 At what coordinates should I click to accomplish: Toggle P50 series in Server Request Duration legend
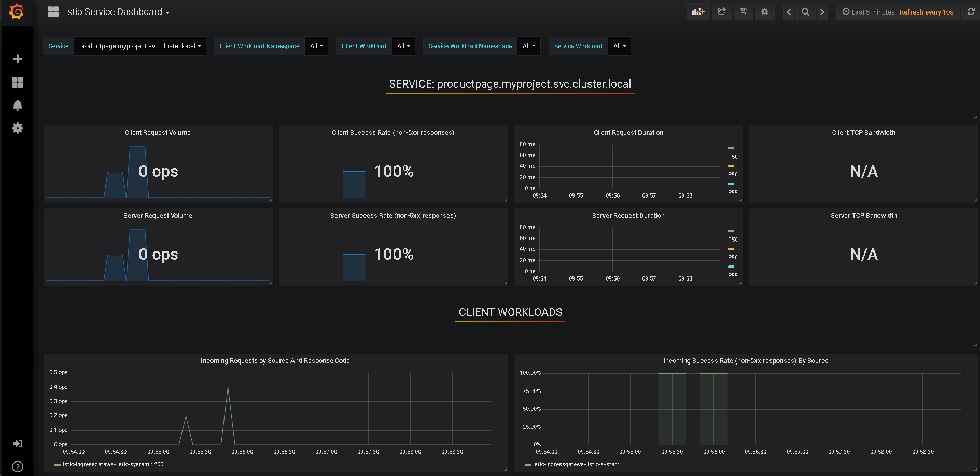733,240
